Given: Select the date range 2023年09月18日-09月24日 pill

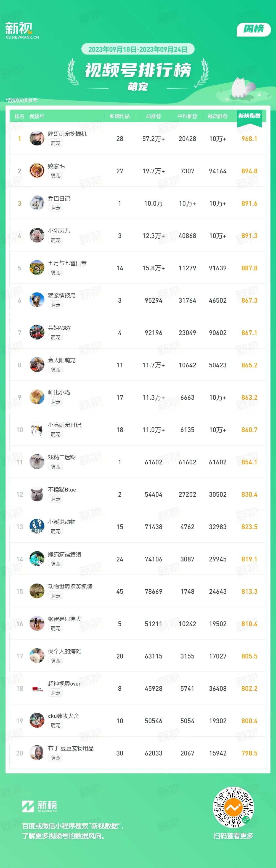Looking at the screenshot, I should pyautogui.click(x=138, y=49).
